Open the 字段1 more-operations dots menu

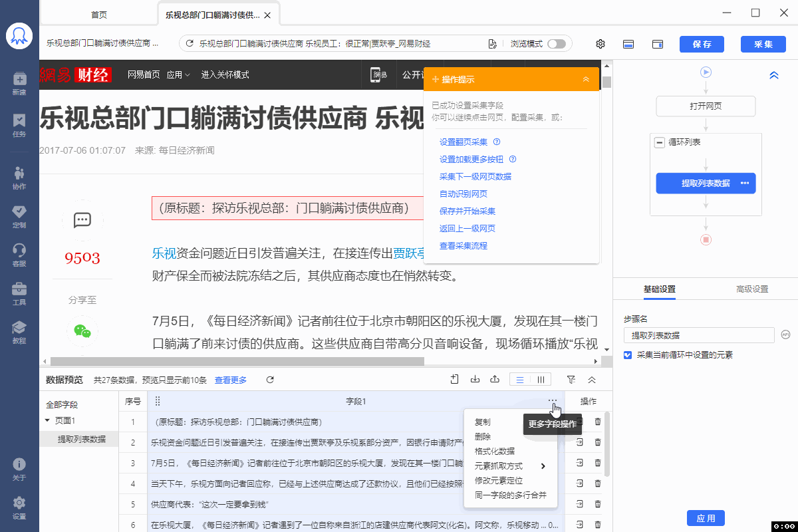click(553, 401)
